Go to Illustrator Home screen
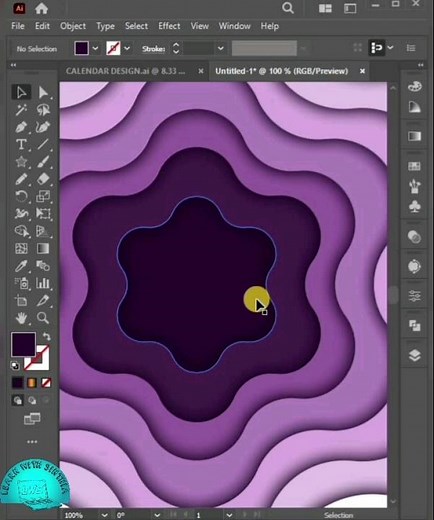The width and height of the screenshot is (434, 520). click(41, 8)
